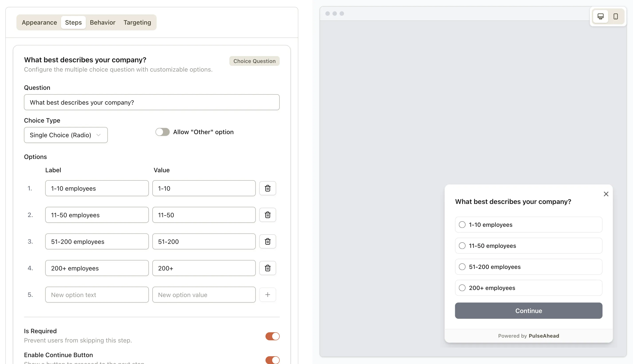Click the Continue button in preview
The image size is (633, 364).
click(528, 311)
